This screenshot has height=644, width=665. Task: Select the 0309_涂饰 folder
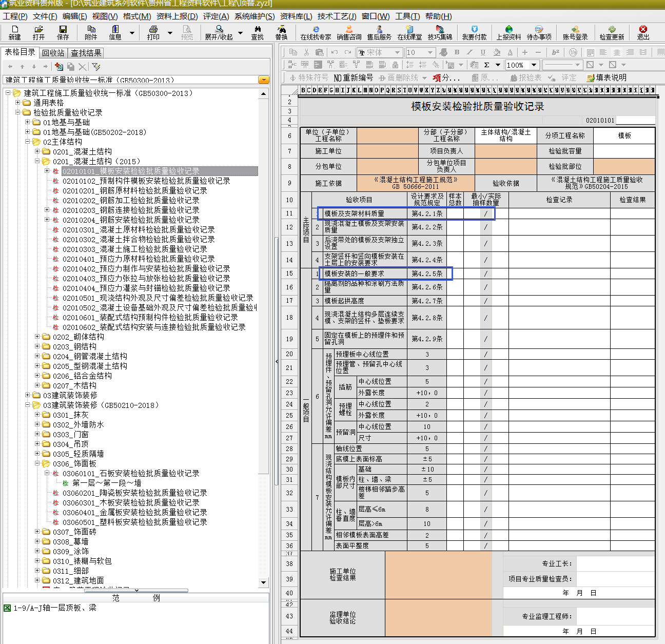point(71,551)
